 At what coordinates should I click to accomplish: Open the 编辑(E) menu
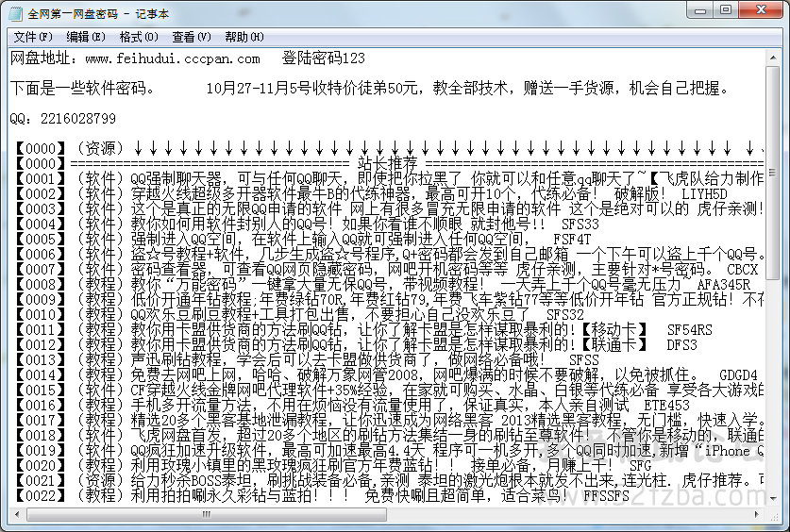pos(86,37)
